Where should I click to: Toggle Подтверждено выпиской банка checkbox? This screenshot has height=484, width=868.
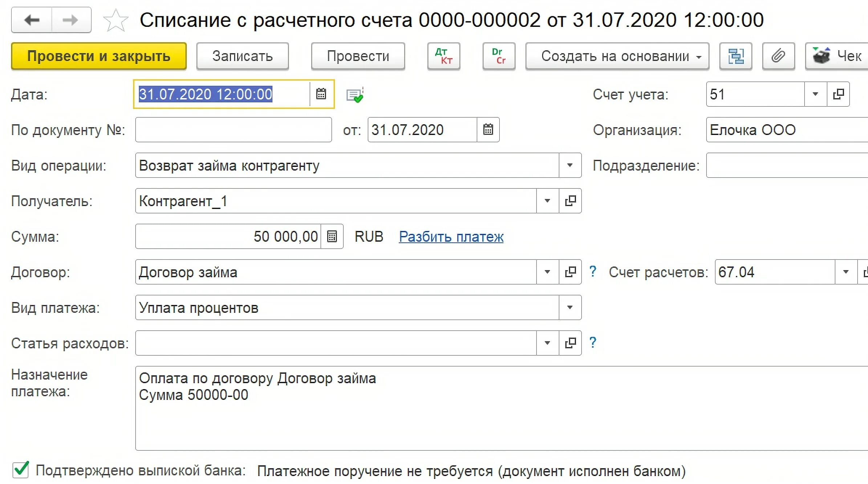[21, 469]
